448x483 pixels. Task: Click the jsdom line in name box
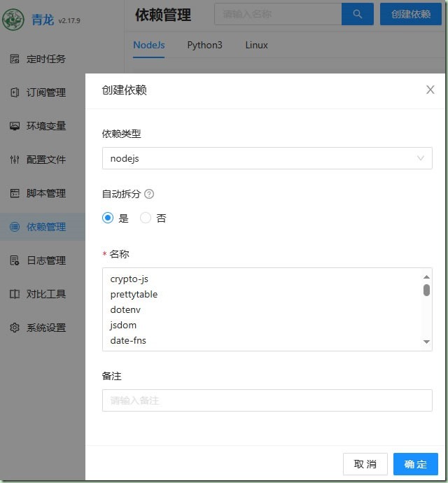click(123, 325)
